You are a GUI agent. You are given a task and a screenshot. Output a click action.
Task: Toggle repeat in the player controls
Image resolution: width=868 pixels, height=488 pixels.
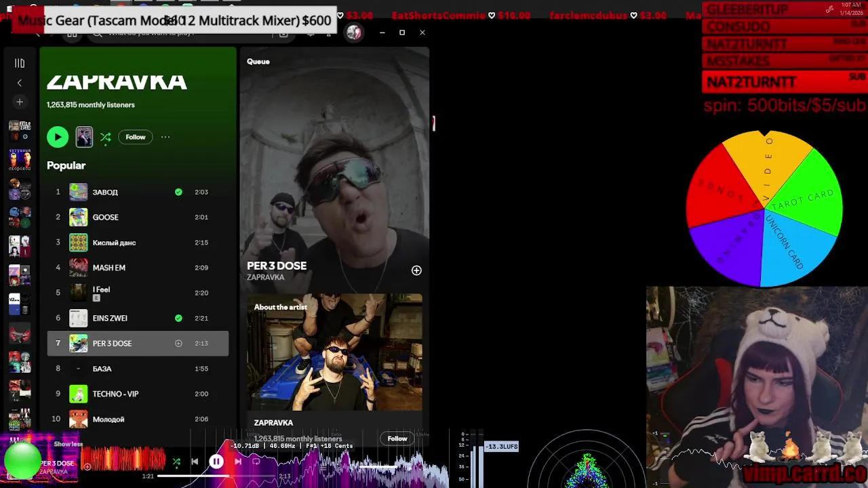pos(256,462)
